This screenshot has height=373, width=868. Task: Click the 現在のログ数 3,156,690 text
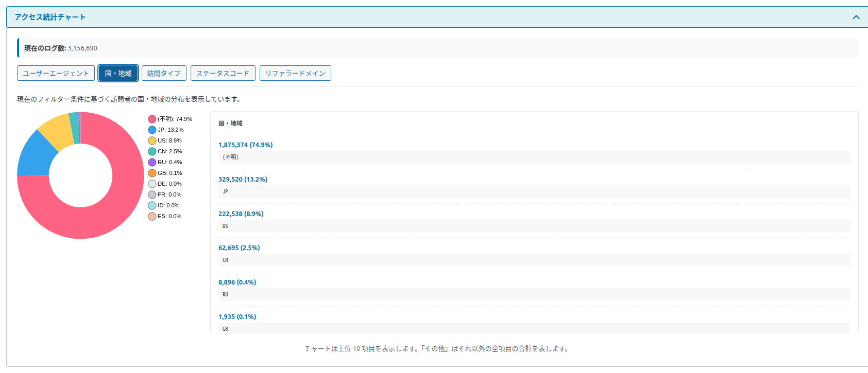[x=61, y=48]
